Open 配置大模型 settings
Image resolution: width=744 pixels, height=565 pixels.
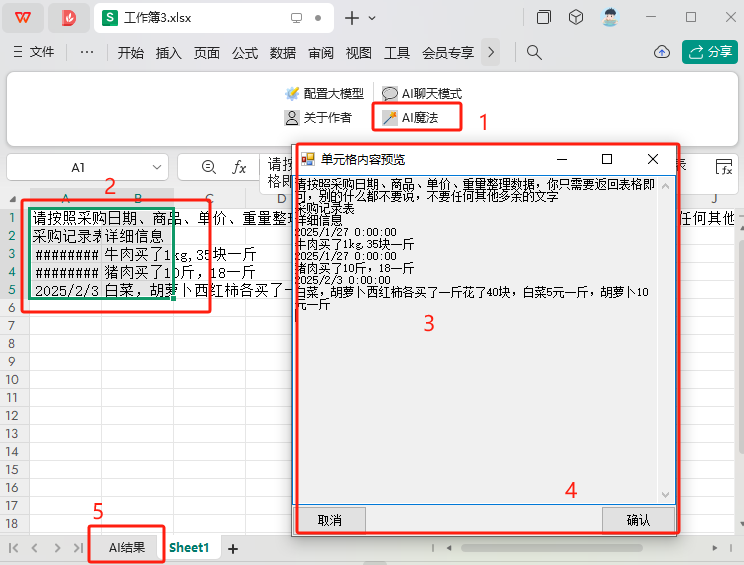point(325,93)
